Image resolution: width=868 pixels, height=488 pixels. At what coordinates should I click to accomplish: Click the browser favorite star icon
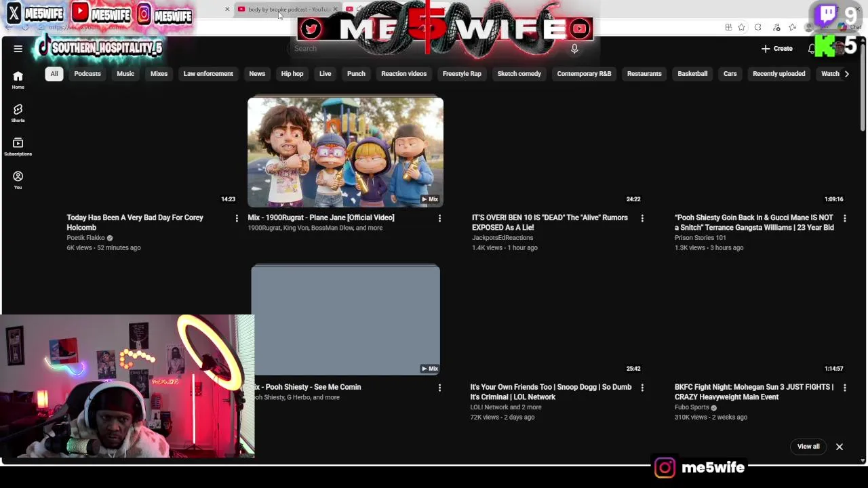pyautogui.click(x=741, y=27)
